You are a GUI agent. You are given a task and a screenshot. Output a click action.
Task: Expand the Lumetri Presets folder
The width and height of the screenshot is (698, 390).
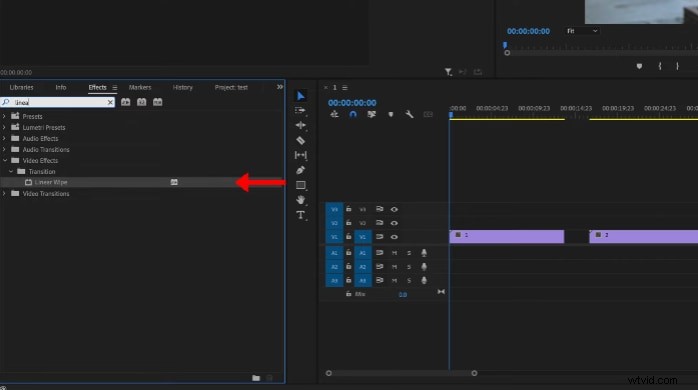[4, 127]
